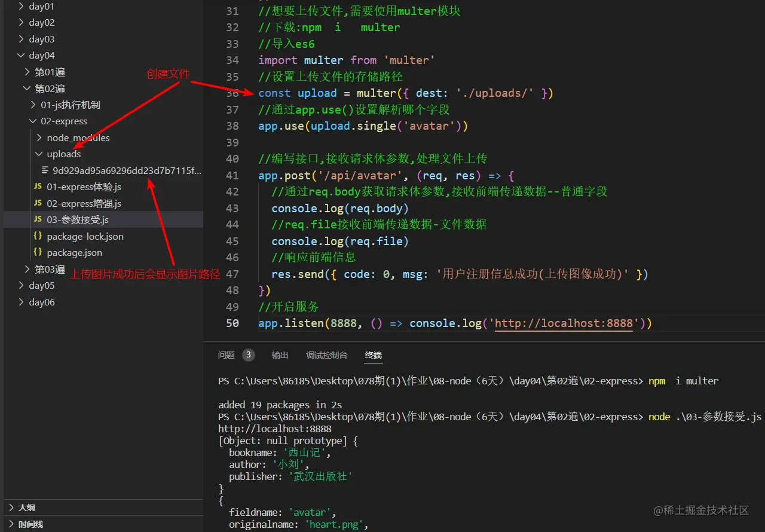Switch to the 终端 terminal tab
Screen dimensions: 765x532
coord(374,355)
